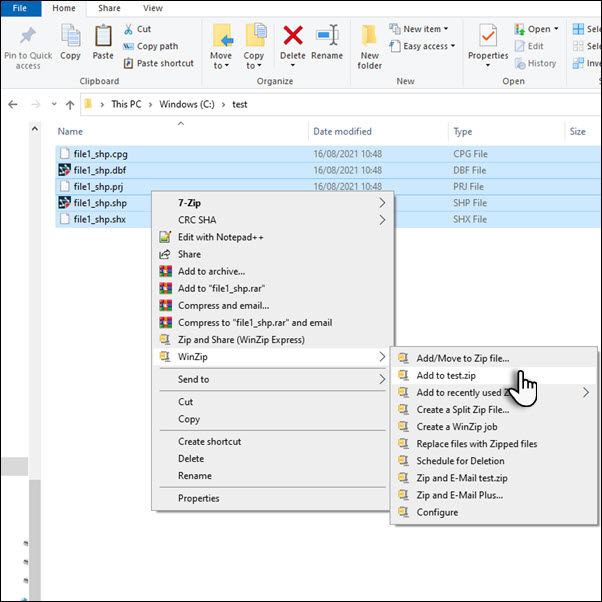Choose Compress and email...
Viewport: 602px width, 602px height.
click(273, 306)
